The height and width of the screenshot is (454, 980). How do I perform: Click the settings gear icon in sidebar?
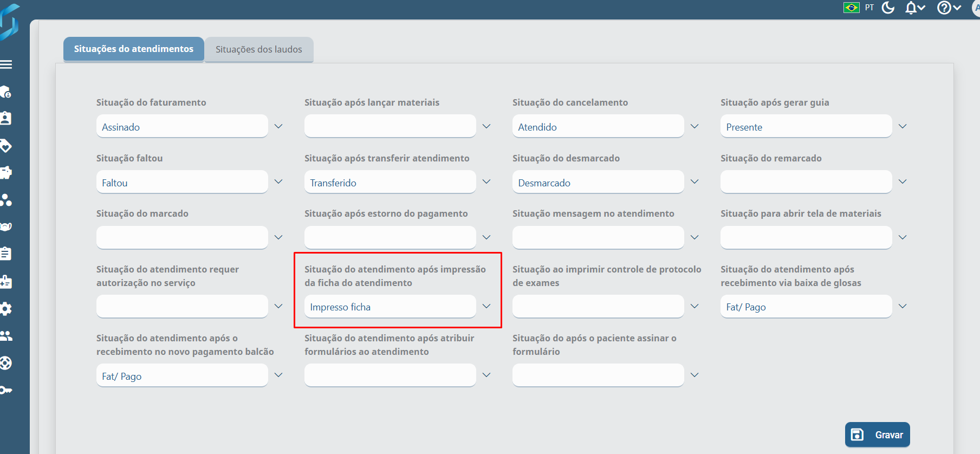[6, 309]
